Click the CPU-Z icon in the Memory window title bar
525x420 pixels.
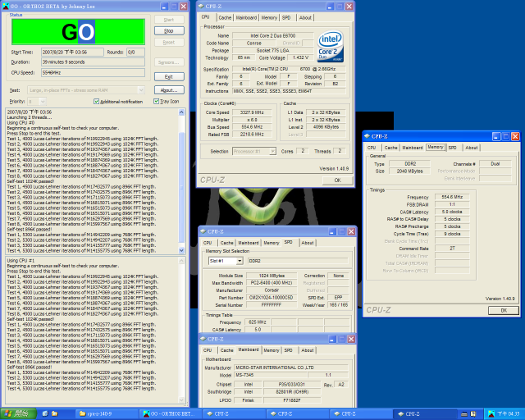pos(367,136)
